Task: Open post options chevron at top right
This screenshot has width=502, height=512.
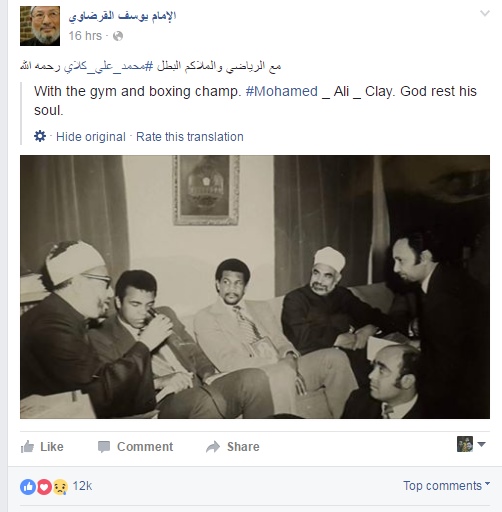Action: click(x=485, y=13)
